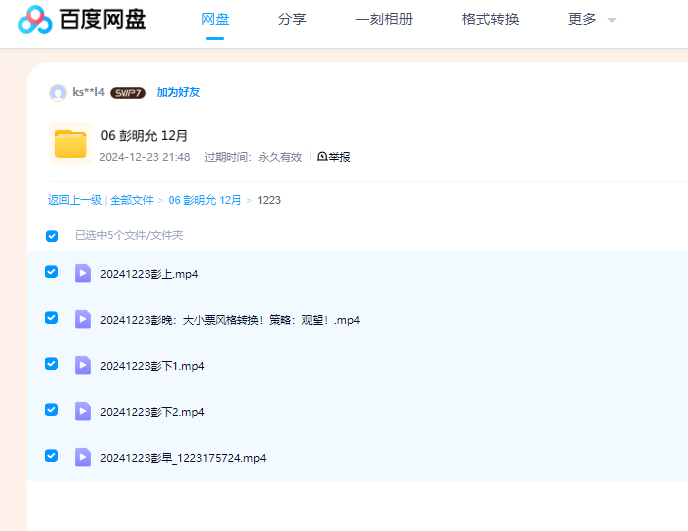Click the video icon of 20241223彭早_1223175724.mp4

click(x=83, y=457)
